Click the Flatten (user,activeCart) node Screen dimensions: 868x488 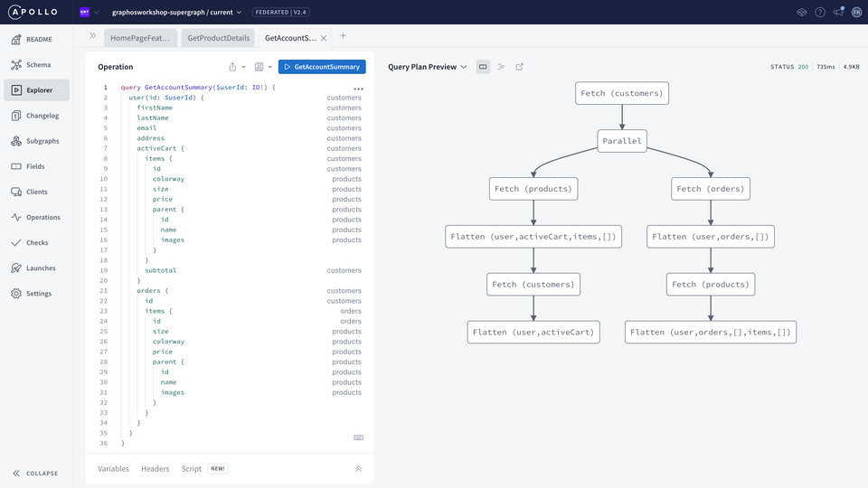pos(533,332)
